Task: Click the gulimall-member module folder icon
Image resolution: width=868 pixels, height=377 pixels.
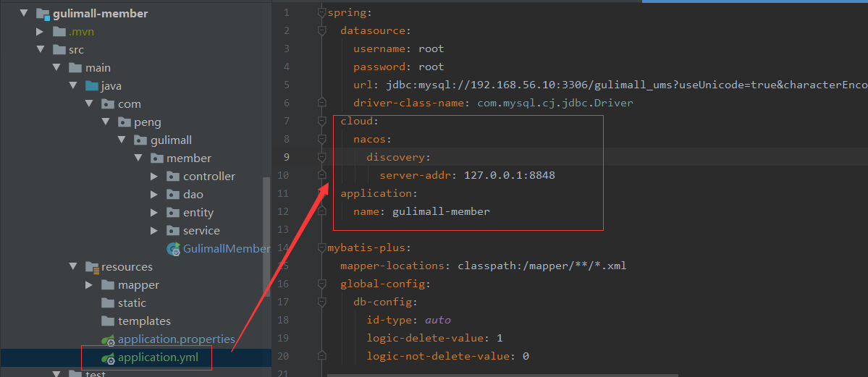Action: (x=42, y=14)
